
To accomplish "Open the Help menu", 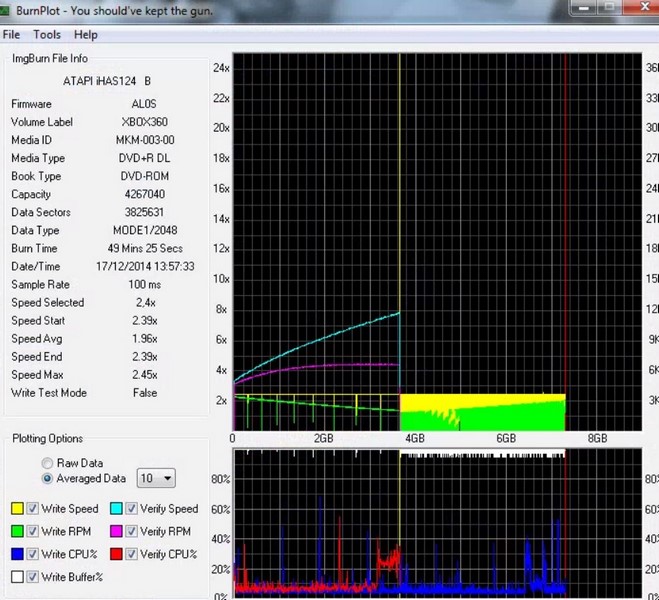I will [86, 34].
